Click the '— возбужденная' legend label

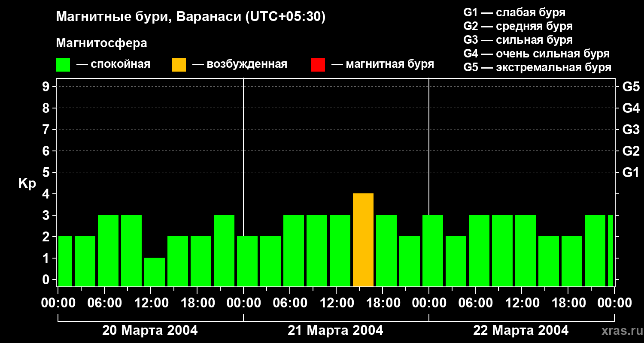click(x=240, y=64)
